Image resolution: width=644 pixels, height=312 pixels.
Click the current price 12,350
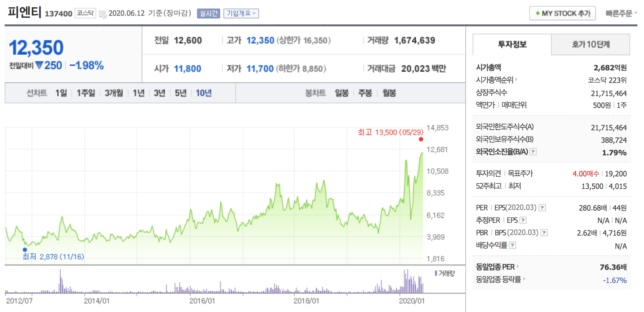(36, 48)
